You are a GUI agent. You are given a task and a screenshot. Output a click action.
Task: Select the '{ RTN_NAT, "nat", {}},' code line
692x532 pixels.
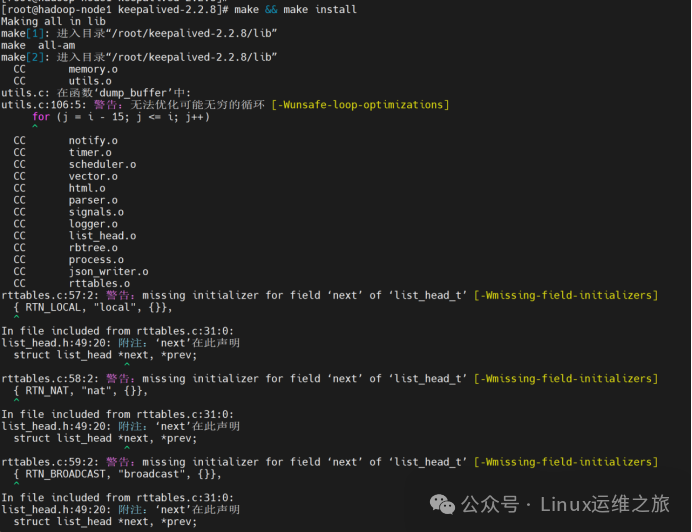click(x=81, y=391)
